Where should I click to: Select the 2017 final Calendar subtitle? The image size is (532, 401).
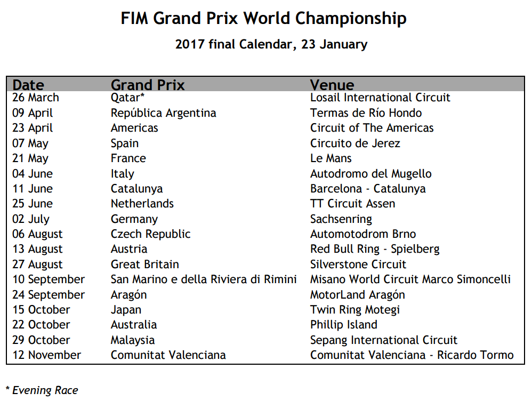tap(271, 44)
